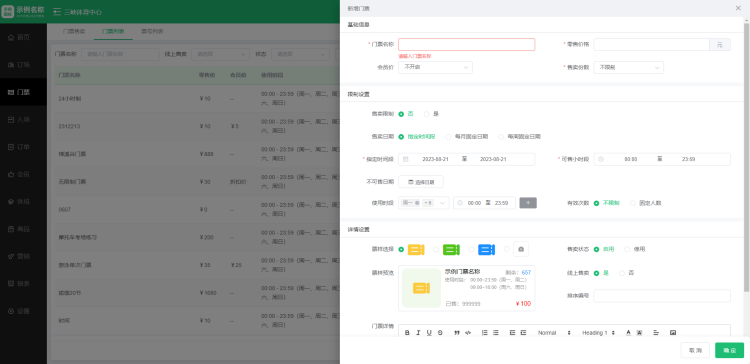Select 不限制 for 有效次数

607,203
